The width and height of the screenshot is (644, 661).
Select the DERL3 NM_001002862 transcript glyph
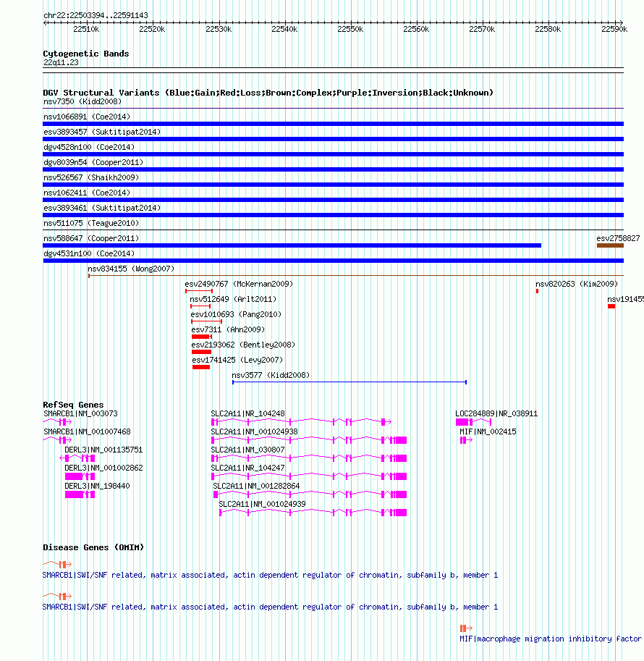tap(80, 476)
